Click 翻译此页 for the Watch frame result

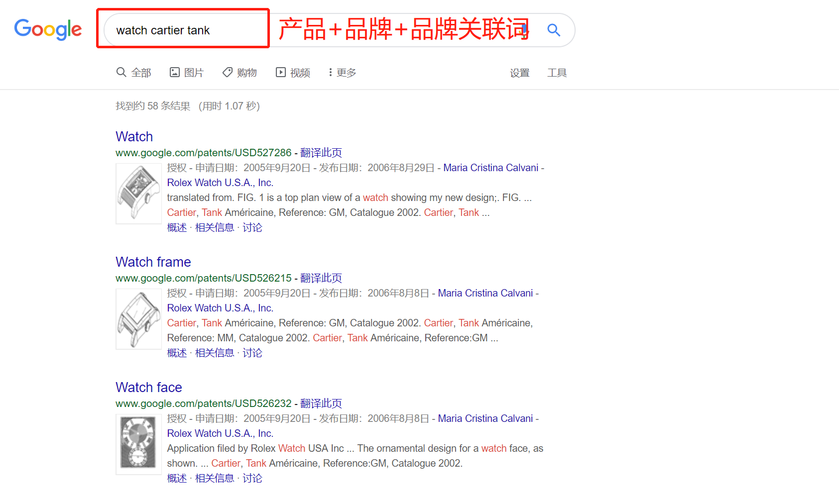click(x=321, y=278)
